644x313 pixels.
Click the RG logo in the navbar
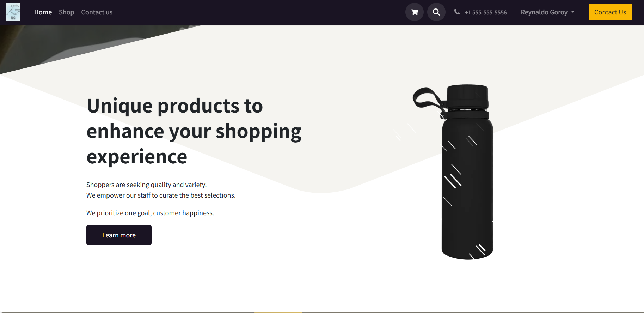coord(13,12)
